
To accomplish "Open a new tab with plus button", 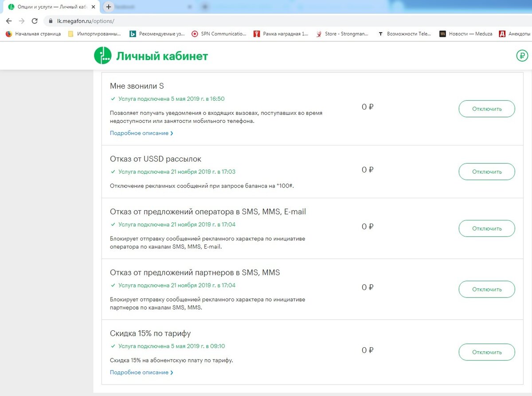I will (108, 7).
